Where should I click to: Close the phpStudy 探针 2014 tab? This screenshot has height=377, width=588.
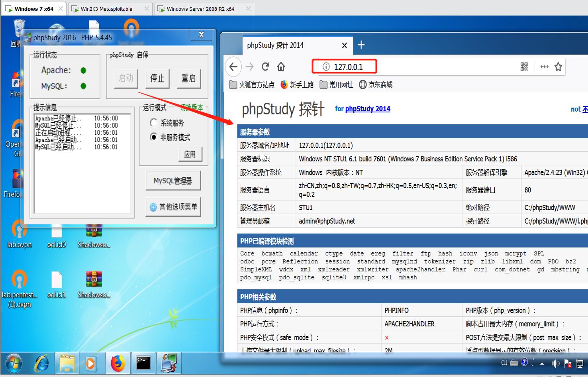[345, 45]
